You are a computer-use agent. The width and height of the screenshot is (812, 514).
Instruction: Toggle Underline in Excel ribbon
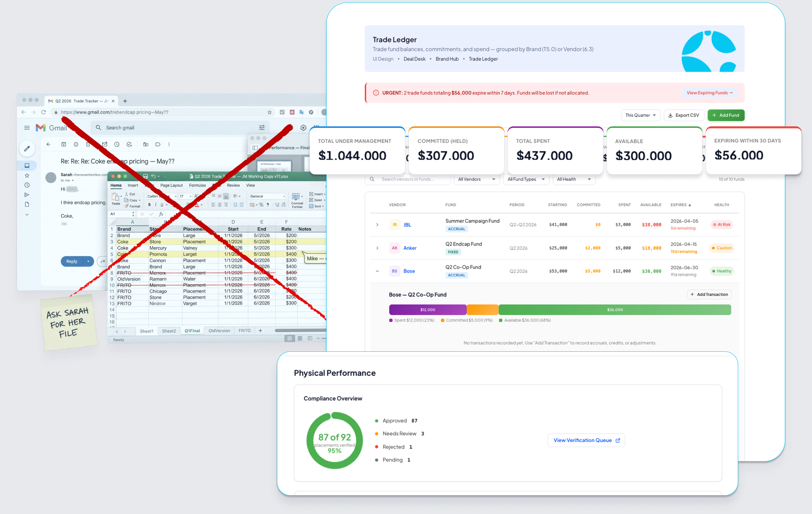click(x=162, y=205)
